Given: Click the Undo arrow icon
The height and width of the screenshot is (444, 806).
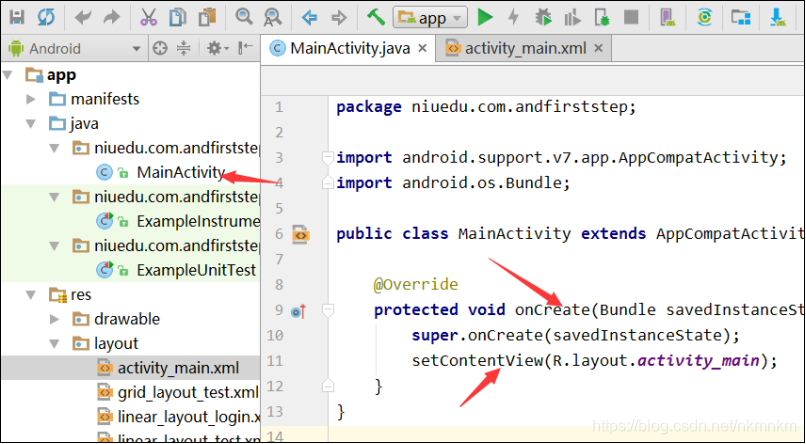Looking at the screenshot, I should coord(82,18).
